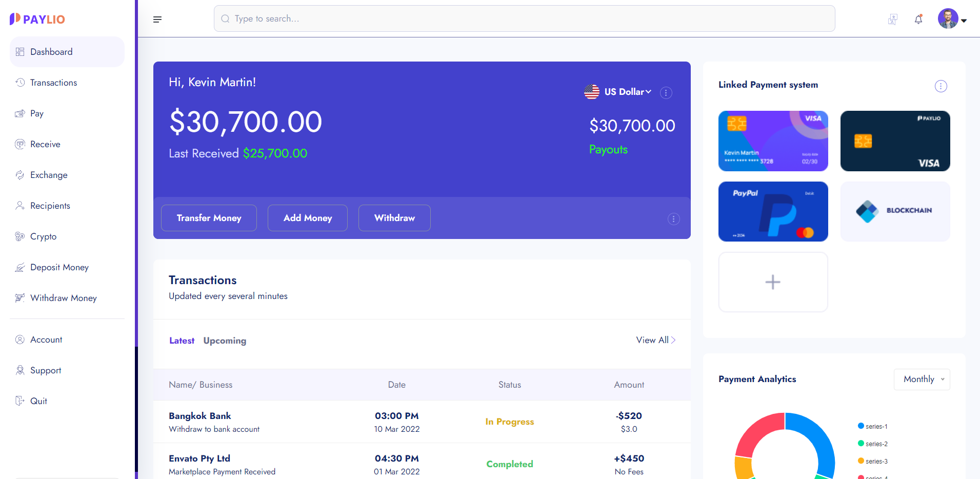Open Crypto menu label
This screenshot has height=479, width=980.
point(43,236)
